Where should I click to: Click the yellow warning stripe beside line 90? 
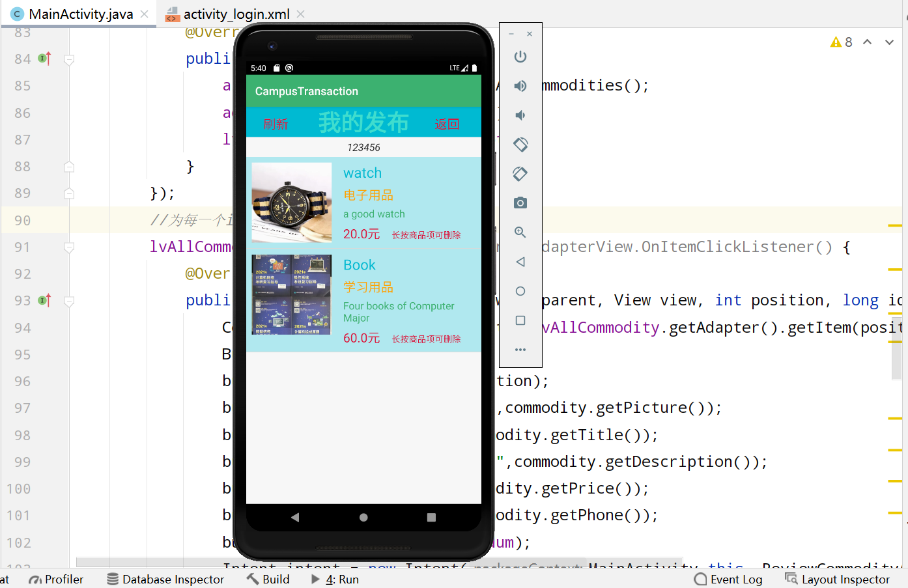tap(895, 226)
